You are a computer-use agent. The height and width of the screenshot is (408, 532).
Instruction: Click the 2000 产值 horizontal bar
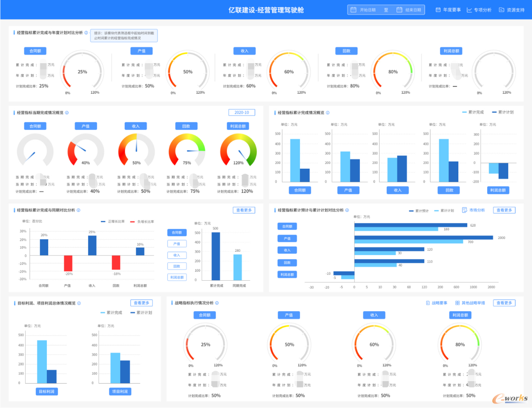pyautogui.click(x=424, y=238)
